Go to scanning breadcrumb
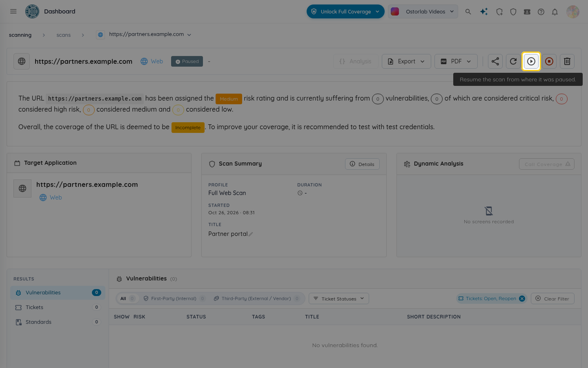 20,35
